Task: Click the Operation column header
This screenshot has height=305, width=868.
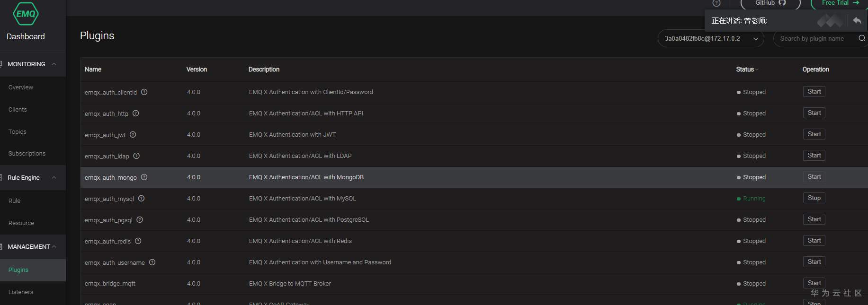Action: (815, 70)
